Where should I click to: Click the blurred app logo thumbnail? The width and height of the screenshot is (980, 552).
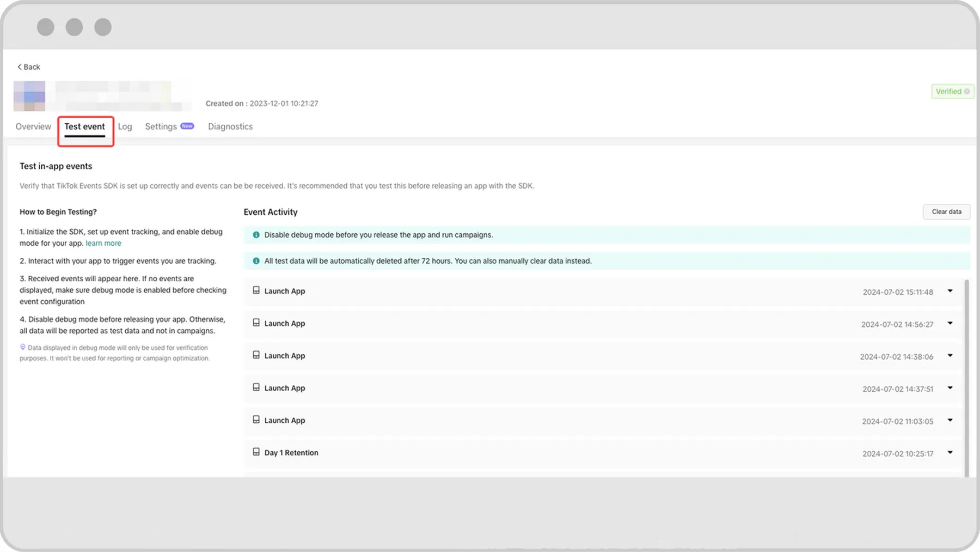29,96
